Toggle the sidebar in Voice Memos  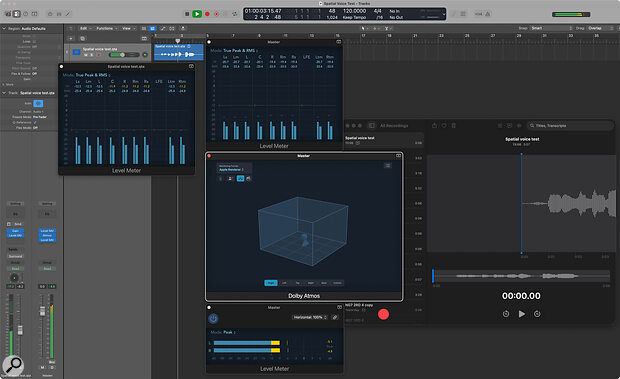tap(372, 126)
